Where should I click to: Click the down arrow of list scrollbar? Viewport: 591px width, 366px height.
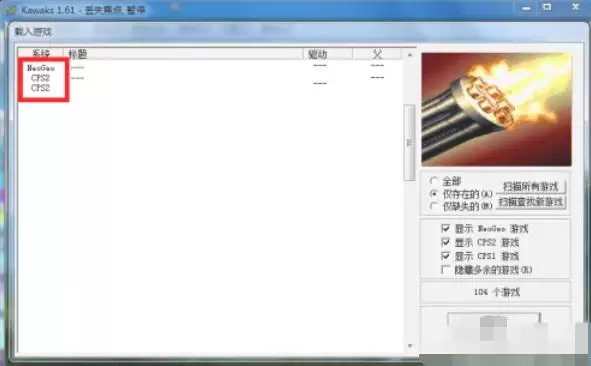coord(410,346)
